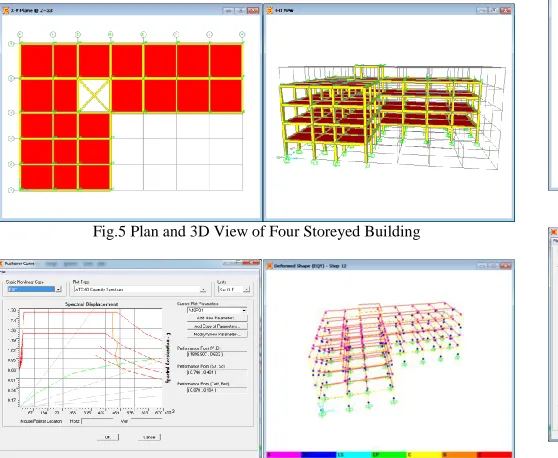558x458 pixels.
Task: Open the Static Nonlinear Case dropdown
Action: coord(58,289)
